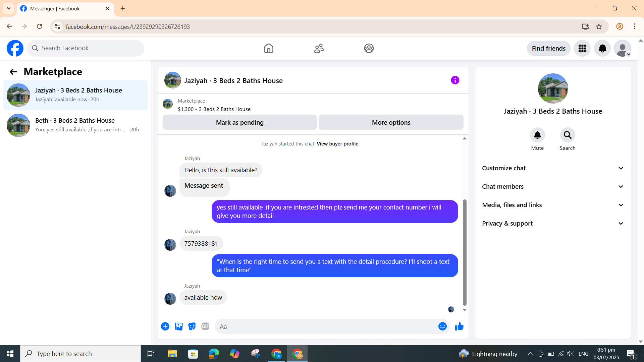
Task: Expand Privacy & support section
Action: point(553,224)
